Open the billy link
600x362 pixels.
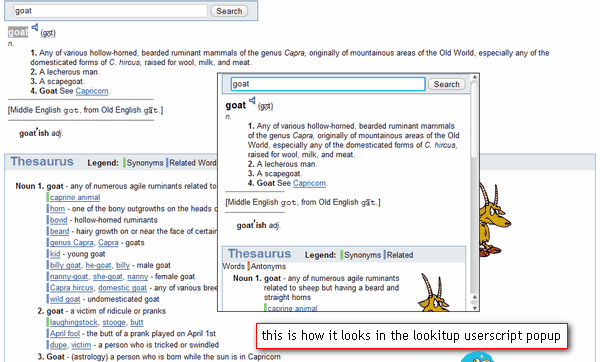pos(123,265)
